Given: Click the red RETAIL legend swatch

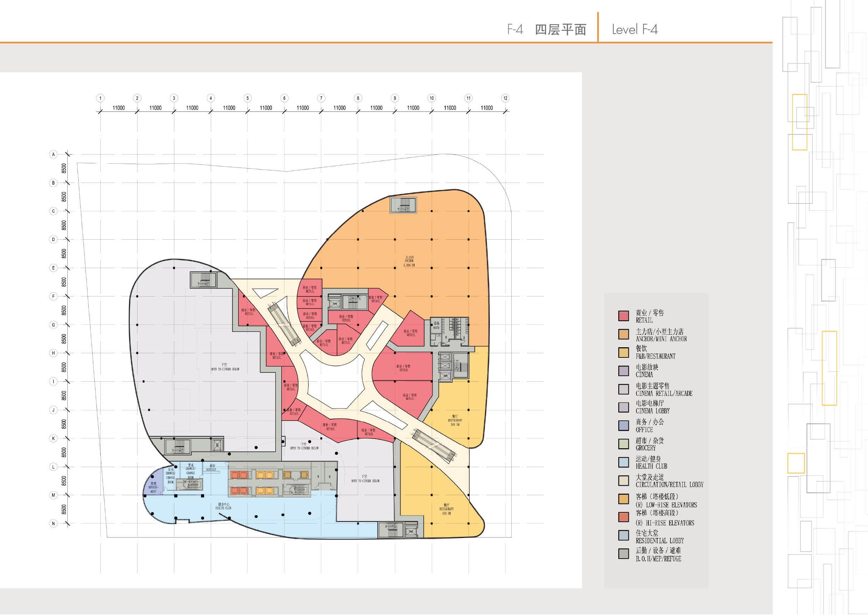Looking at the screenshot, I should [x=624, y=316].
